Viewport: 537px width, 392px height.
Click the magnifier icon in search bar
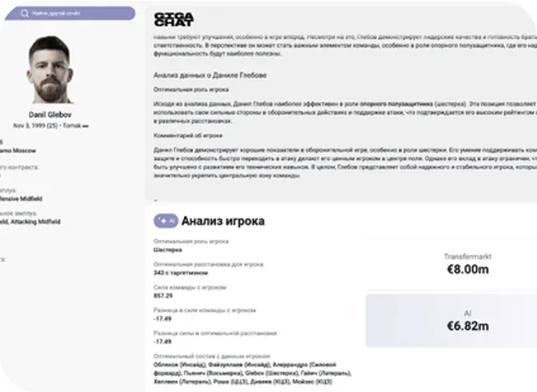coord(25,13)
